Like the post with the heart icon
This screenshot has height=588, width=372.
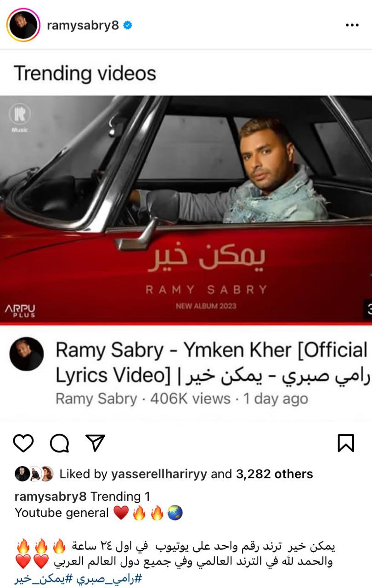click(23, 443)
